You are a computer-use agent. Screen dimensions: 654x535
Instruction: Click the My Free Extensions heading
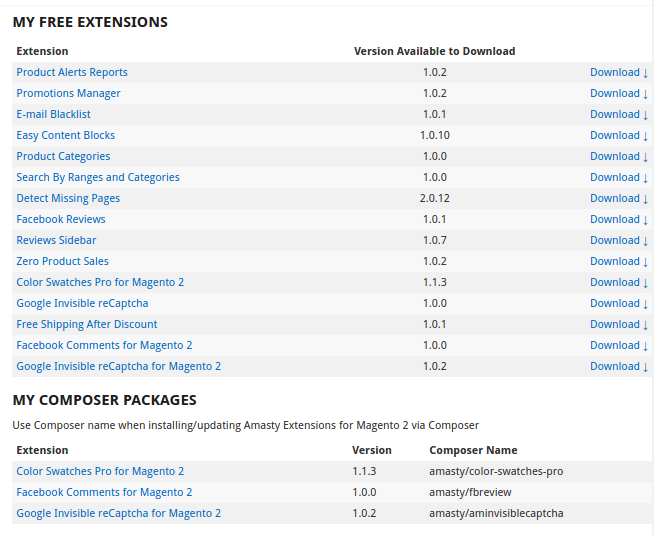click(x=90, y=22)
